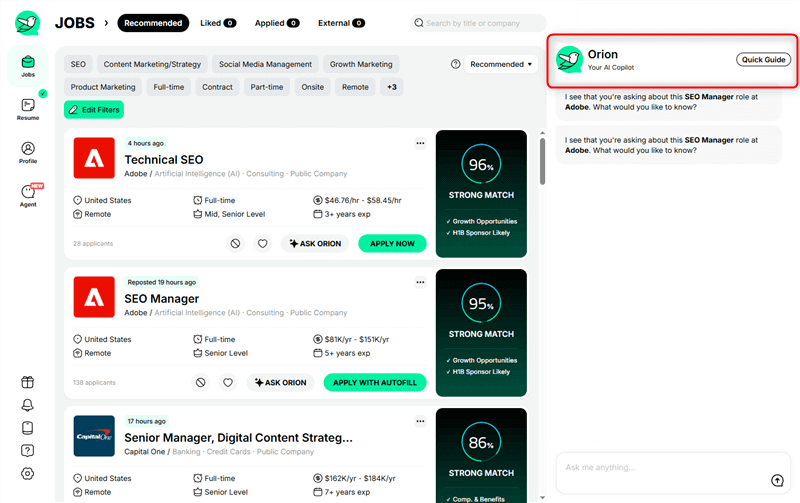The image size is (800, 503).
Task: Toggle the SEO filter chip
Action: (78, 64)
